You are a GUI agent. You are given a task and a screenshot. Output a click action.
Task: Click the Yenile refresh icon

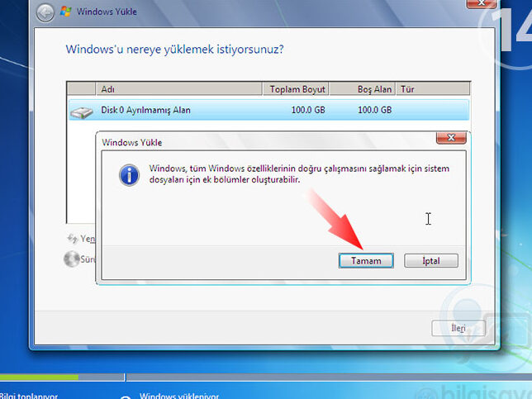pyautogui.click(x=72, y=238)
